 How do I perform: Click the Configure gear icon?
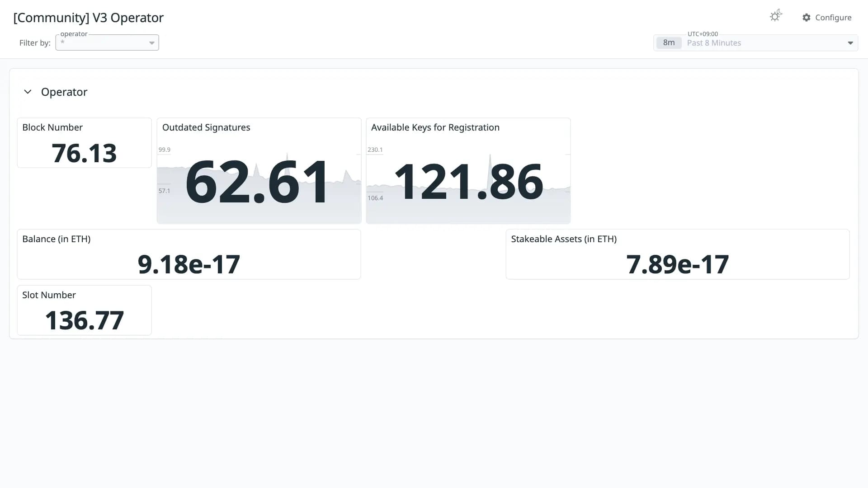(x=807, y=18)
